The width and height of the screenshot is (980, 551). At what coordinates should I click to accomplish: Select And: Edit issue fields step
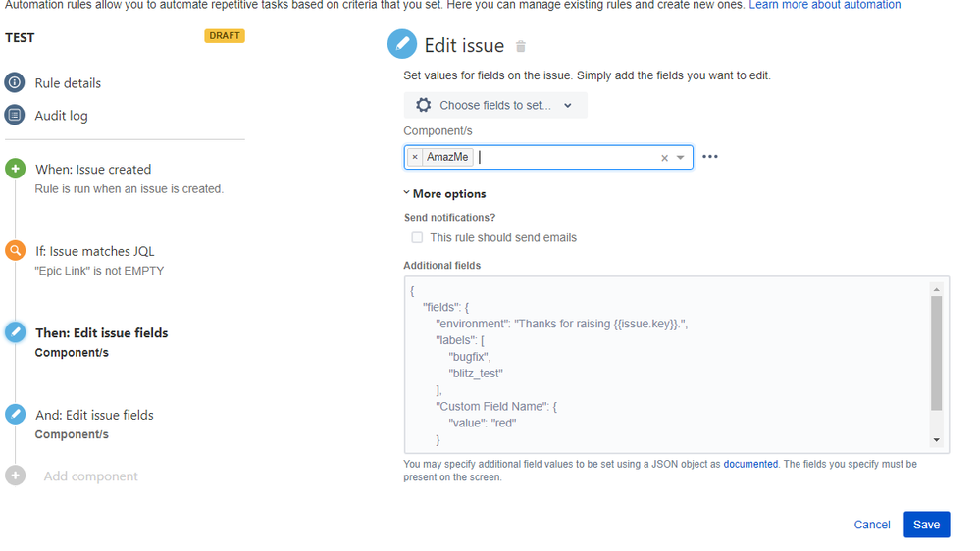click(94, 415)
